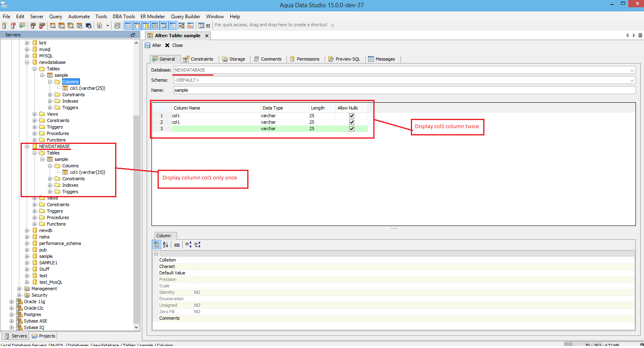
Task: Open the File menu
Action: point(6,17)
